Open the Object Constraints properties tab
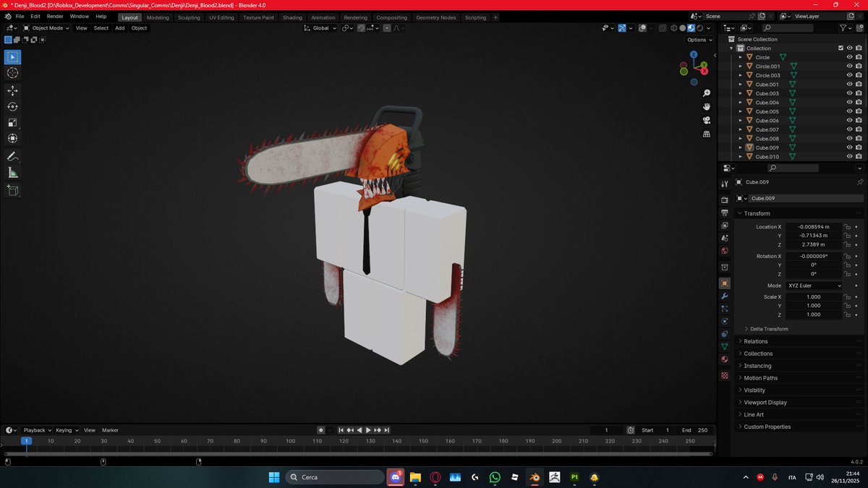 click(725, 334)
